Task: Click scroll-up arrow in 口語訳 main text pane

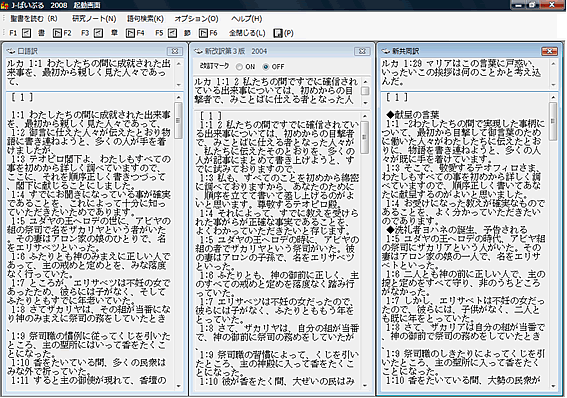Action: pyautogui.click(x=179, y=97)
